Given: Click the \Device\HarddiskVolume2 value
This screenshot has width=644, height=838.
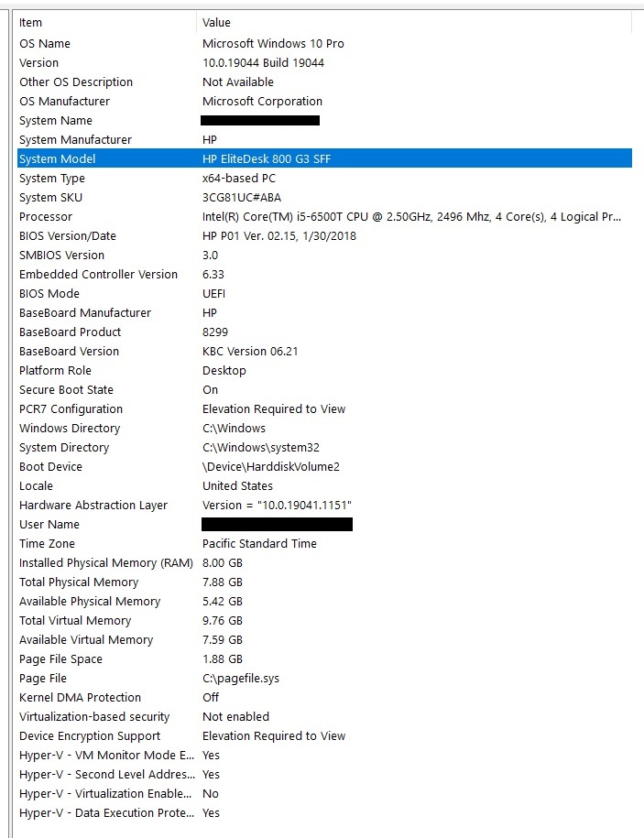Looking at the screenshot, I should [x=271, y=466].
